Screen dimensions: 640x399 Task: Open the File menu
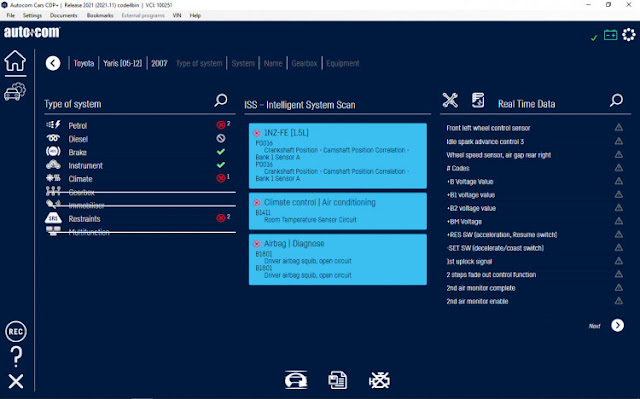coord(11,16)
